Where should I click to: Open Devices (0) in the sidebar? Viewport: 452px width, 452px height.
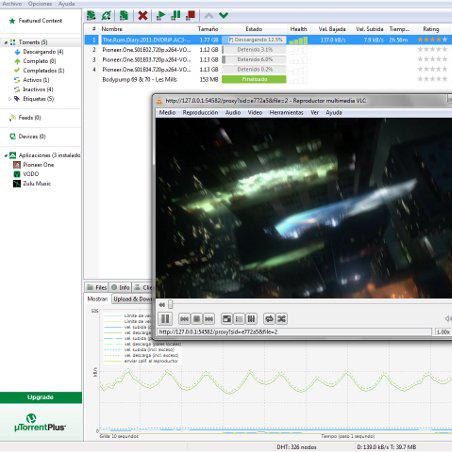[x=32, y=136]
